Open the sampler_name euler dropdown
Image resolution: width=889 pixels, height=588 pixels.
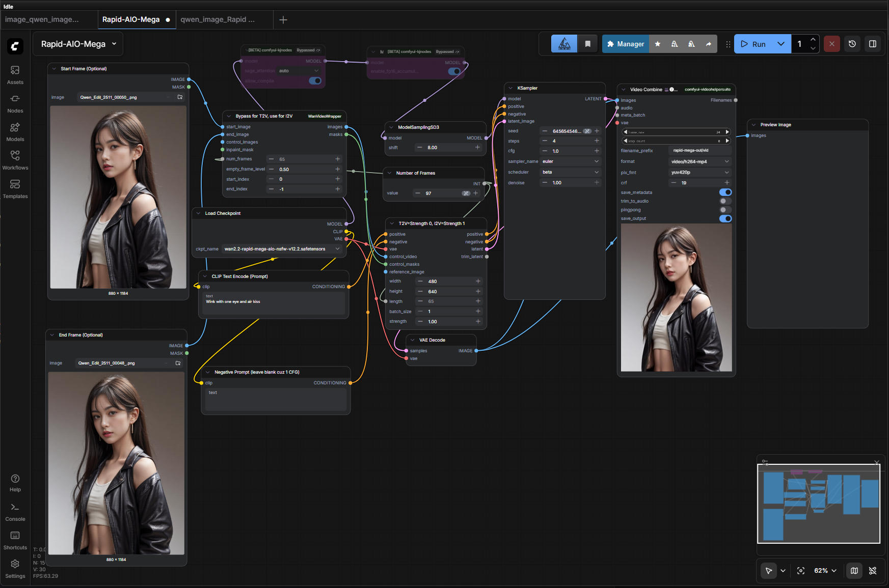(x=570, y=161)
